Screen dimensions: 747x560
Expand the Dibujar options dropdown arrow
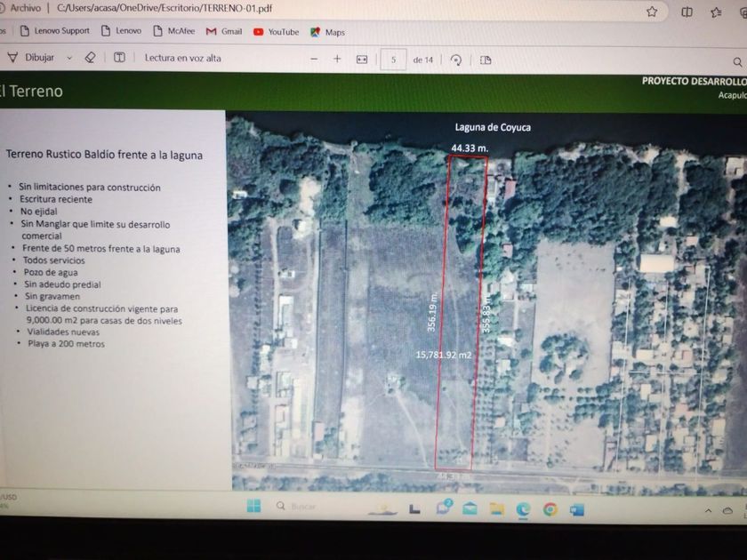[x=69, y=58]
